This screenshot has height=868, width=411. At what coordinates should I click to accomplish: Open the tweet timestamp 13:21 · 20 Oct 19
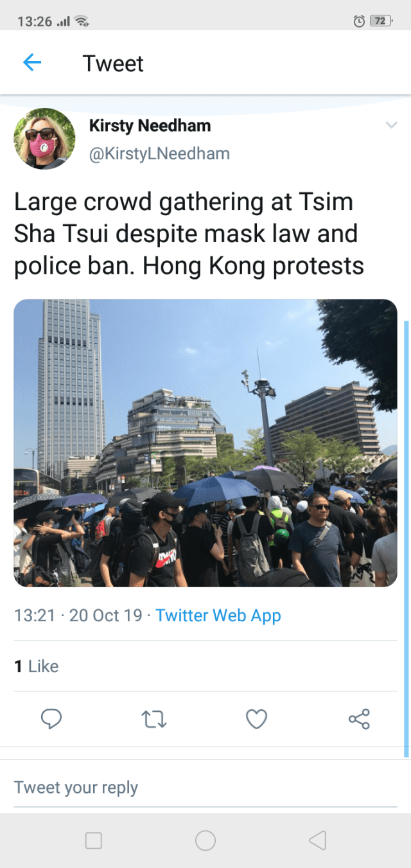pyautogui.click(x=78, y=616)
